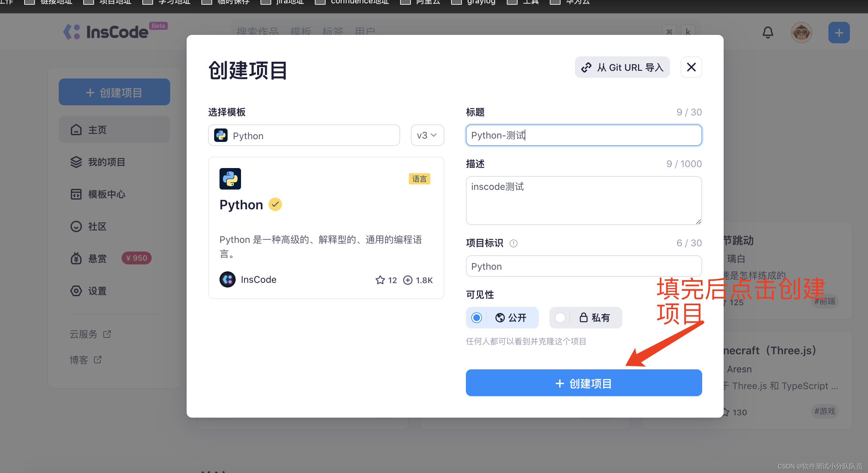
Task: Open 悬赏 bounty page in sidebar
Action: (x=97, y=259)
